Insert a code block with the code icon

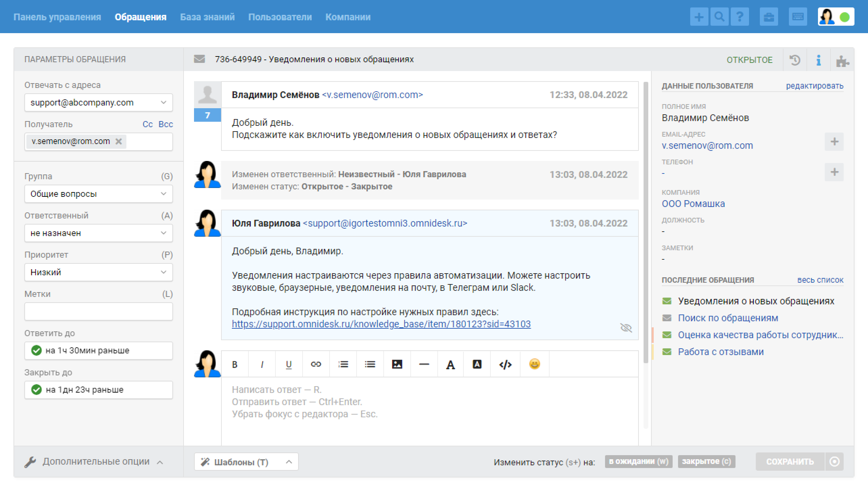tap(505, 364)
